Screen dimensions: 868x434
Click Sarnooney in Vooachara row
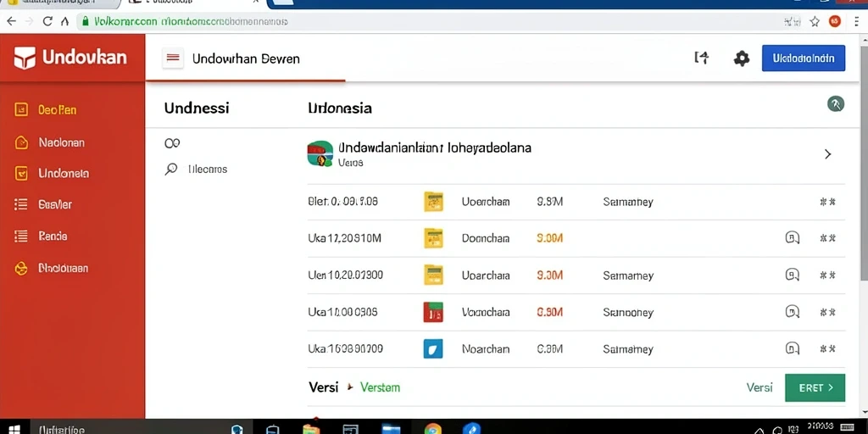(628, 312)
